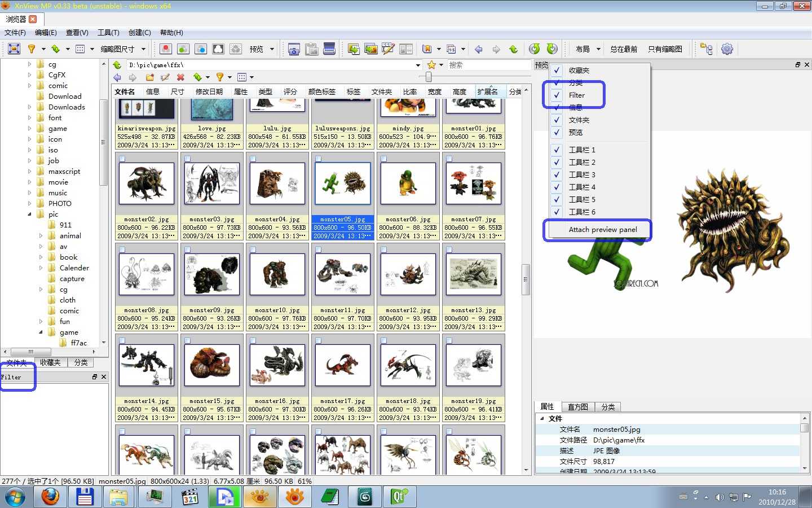Toggle 工具栏 3 visibility in the menu
This screenshot has width=812, height=508.
(x=557, y=175)
